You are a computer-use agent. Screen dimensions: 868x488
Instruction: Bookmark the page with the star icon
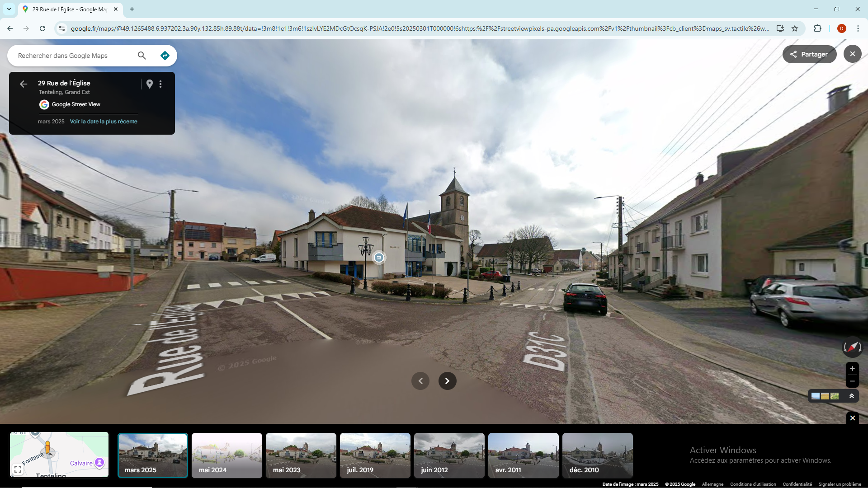click(x=795, y=28)
